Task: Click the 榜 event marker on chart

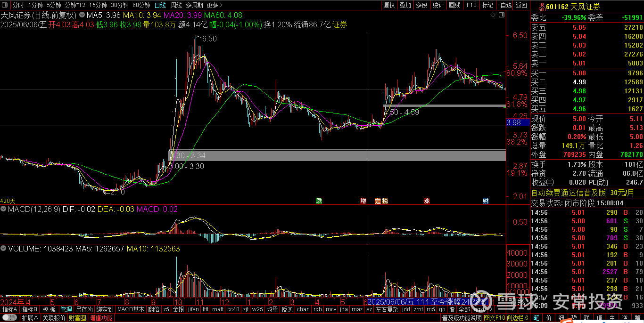Action: tap(384, 201)
